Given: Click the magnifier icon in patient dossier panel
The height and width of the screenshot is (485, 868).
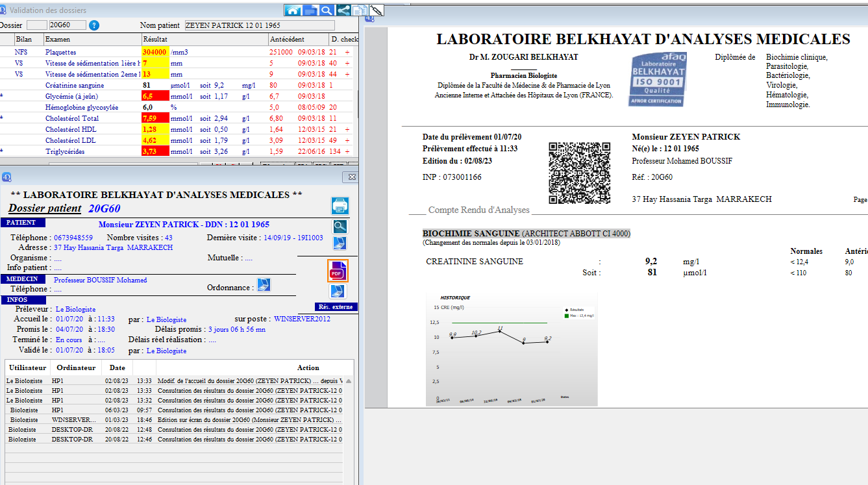Looking at the screenshot, I should [340, 226].
